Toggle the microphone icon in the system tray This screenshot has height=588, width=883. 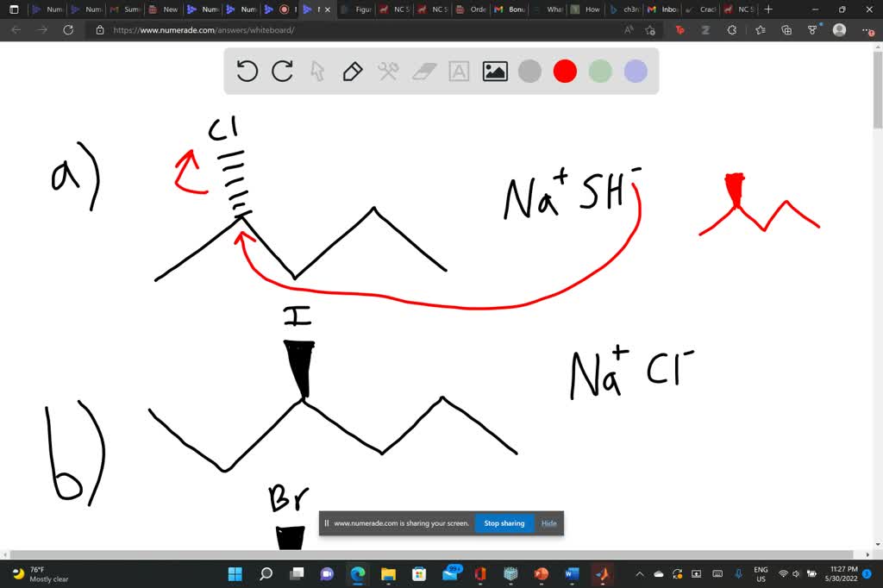(737, 573)
